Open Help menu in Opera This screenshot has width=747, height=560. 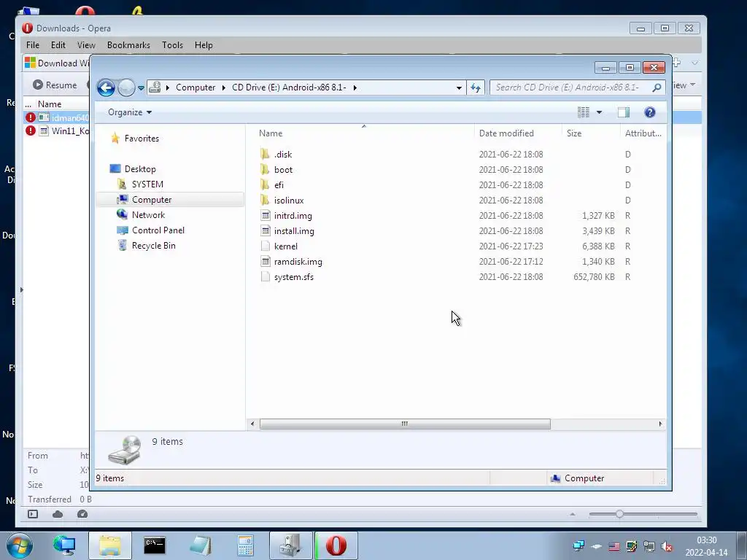(204, 45)
